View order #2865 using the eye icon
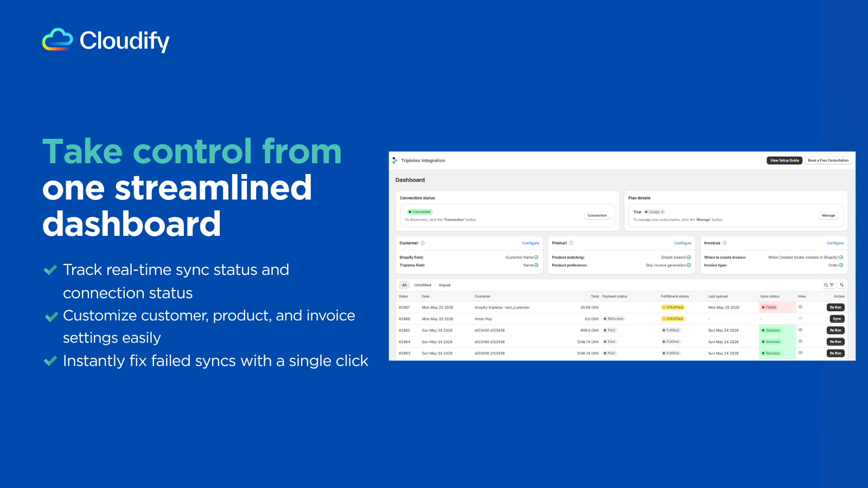The height and width of the screenshot is (488, 868). pyautogui.click(x=800, y=330)
